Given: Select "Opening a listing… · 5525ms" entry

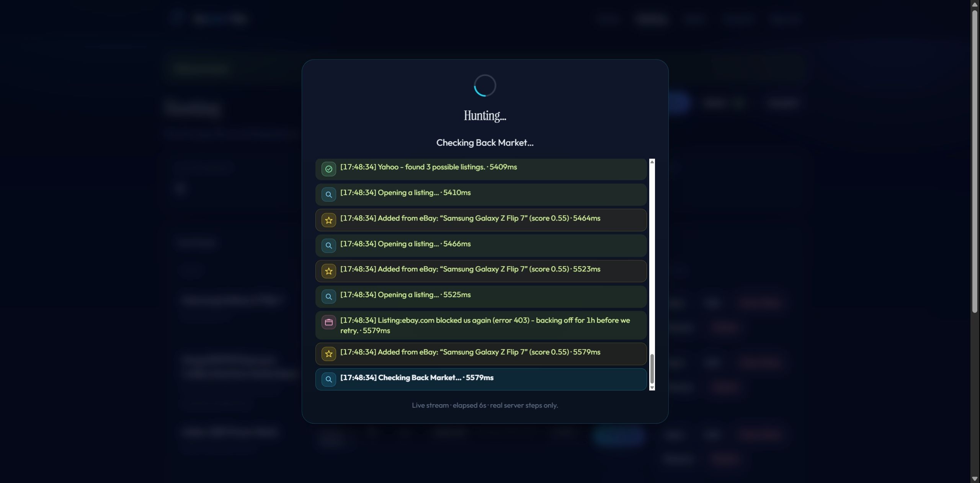Looking at the screenshot, I should pyautogui.click(x=481, y=297).
